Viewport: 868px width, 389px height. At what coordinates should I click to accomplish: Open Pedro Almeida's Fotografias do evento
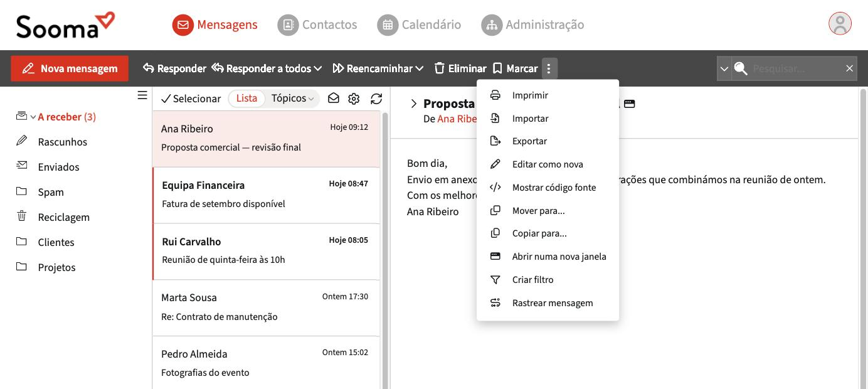tap(266, 363)
